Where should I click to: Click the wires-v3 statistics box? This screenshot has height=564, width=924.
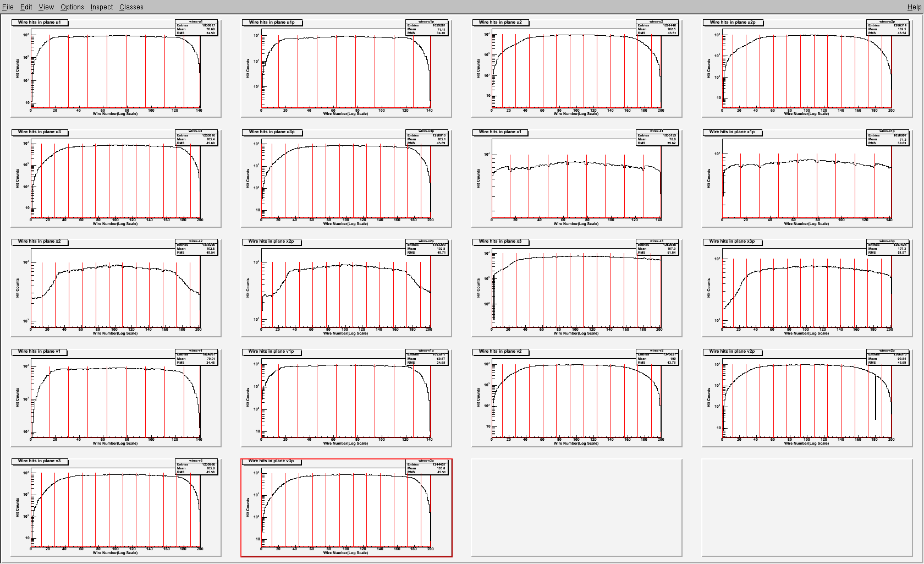196,467
